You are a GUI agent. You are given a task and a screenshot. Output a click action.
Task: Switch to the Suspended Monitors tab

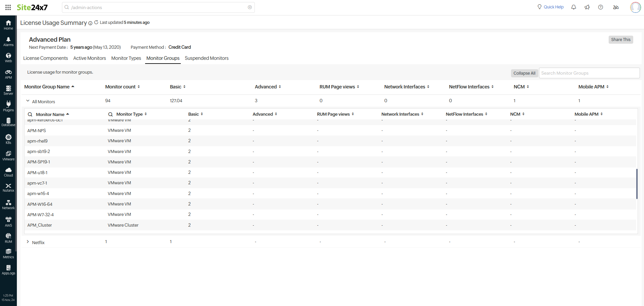[206, 58]
